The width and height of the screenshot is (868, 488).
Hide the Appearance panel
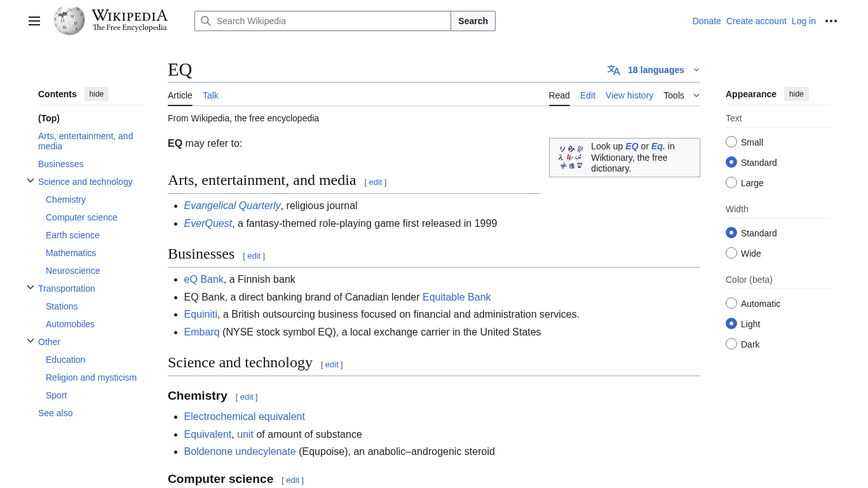[x=796, y=94]
